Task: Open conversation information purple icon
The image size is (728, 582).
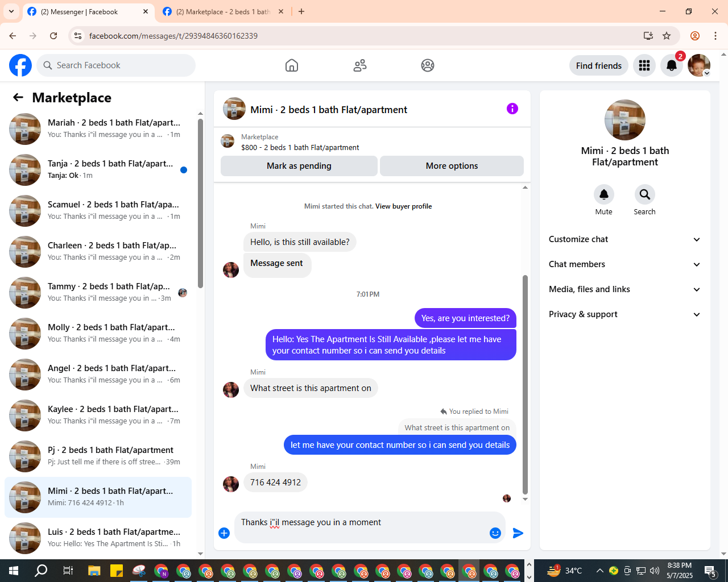Action: (x=512, y=109)
